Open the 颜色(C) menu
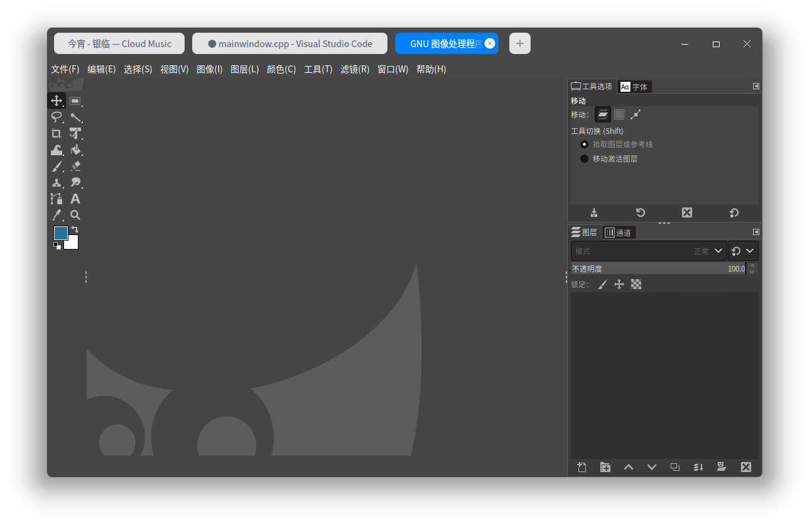This screenshot has height=528, width=812. (281, 69)
